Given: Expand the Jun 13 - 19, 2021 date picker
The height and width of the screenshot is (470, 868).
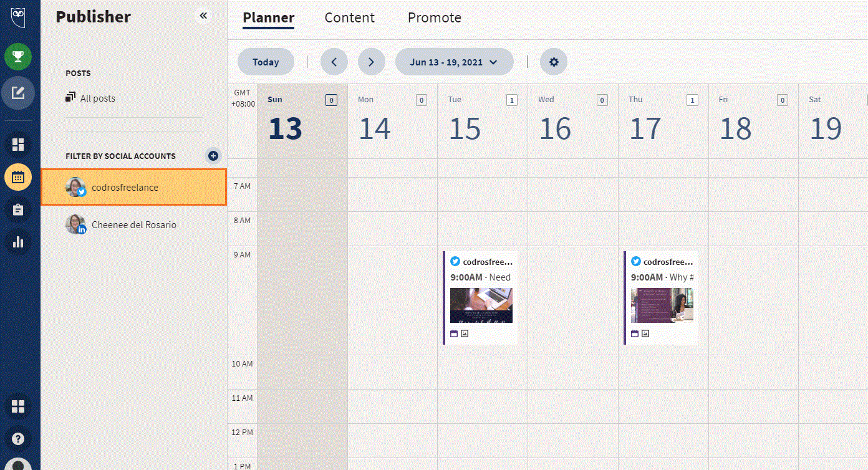Looking at the screenshot, I should [x=455, y=62].
